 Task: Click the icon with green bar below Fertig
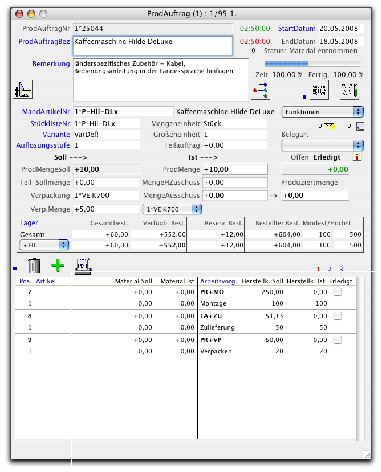349,91
